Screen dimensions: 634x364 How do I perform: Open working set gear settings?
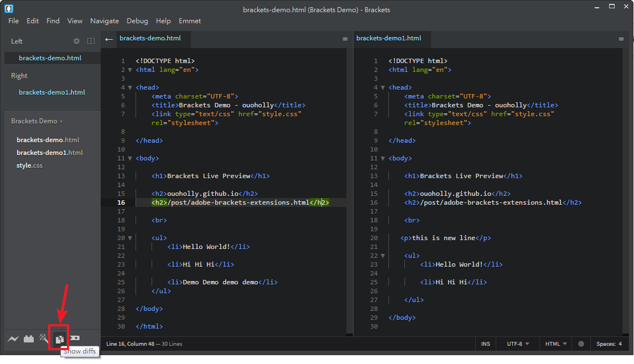(77, 41)
